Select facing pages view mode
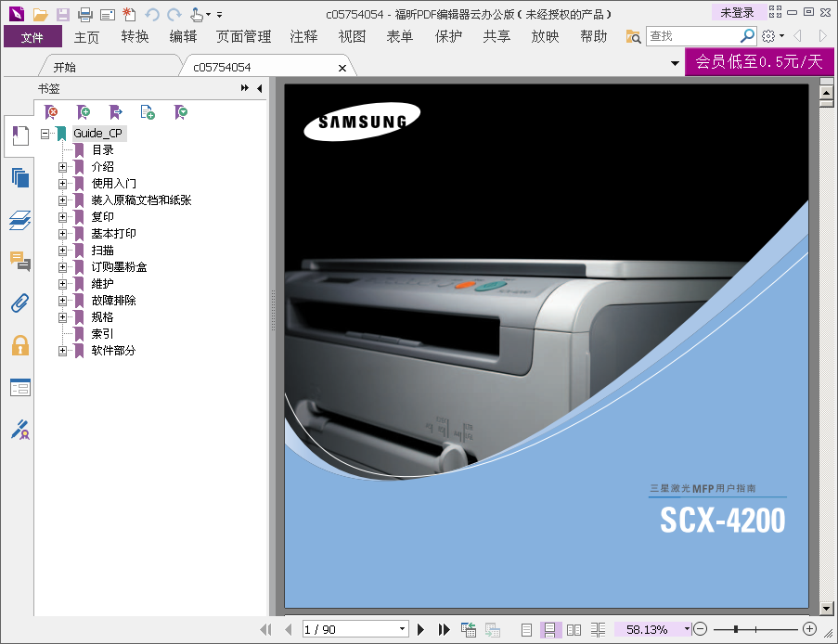Image resolution: width=838 pixels, height=644 pixels. 574,630
